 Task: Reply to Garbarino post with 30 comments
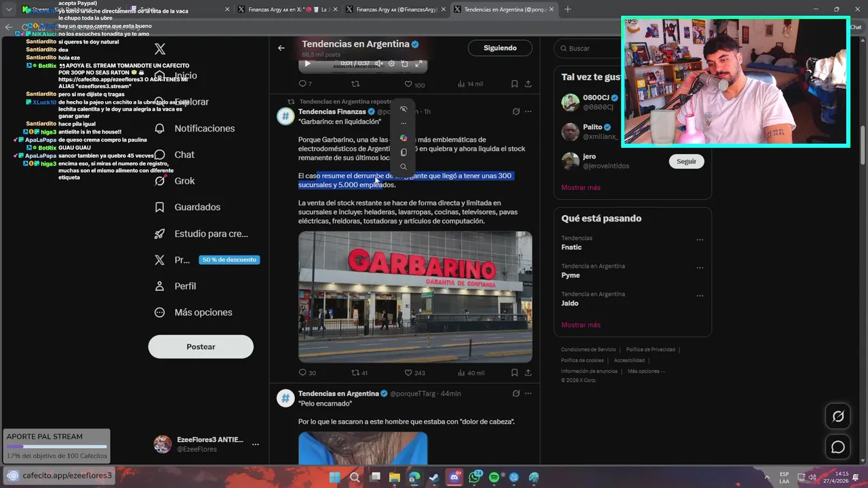pyautogui.click(x=307, y=373)
